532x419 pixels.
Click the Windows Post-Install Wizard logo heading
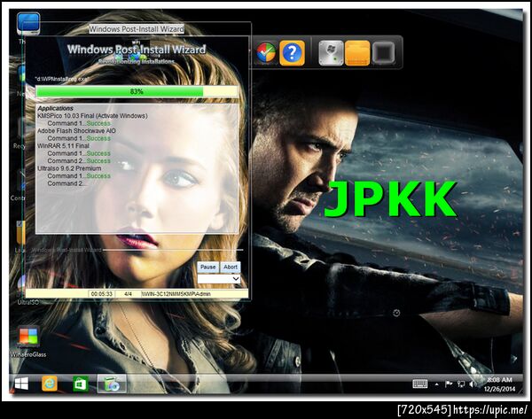(137, 50)
